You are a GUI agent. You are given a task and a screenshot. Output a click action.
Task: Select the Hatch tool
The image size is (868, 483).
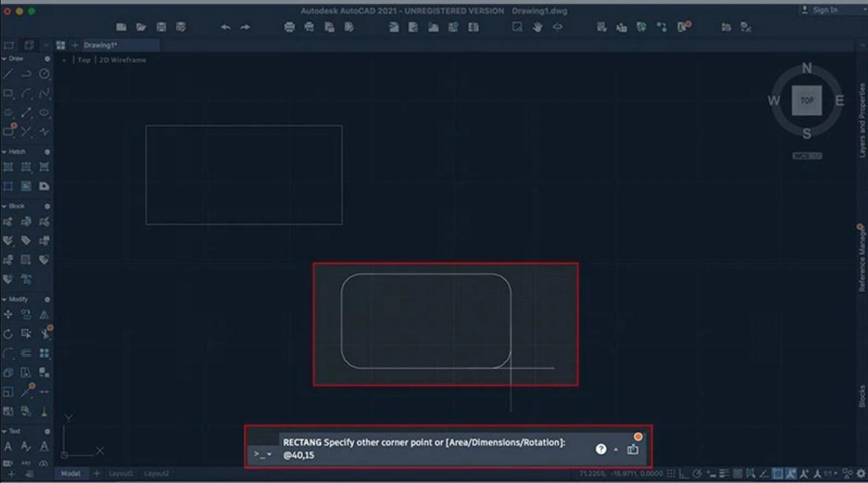click(x=8, y=167)
